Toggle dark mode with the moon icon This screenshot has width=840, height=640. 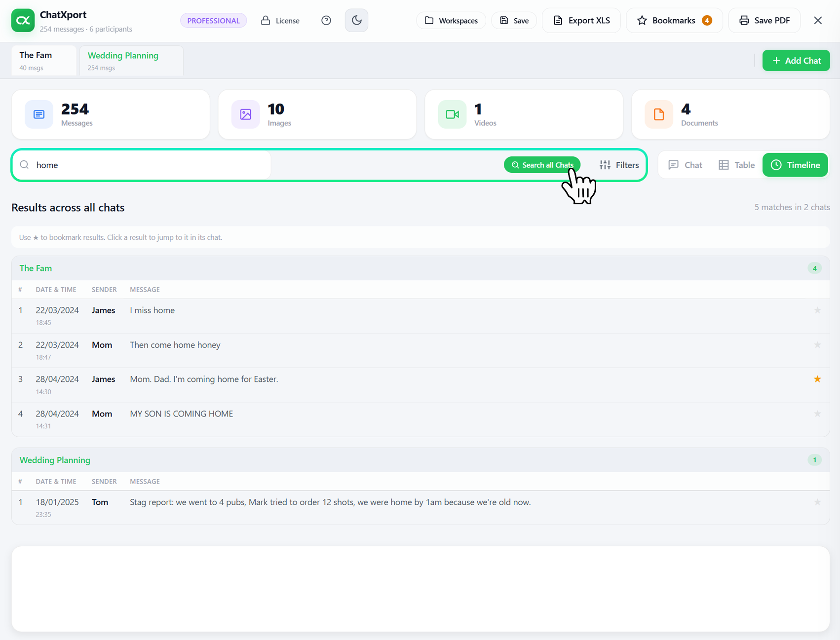coord(356,20)
